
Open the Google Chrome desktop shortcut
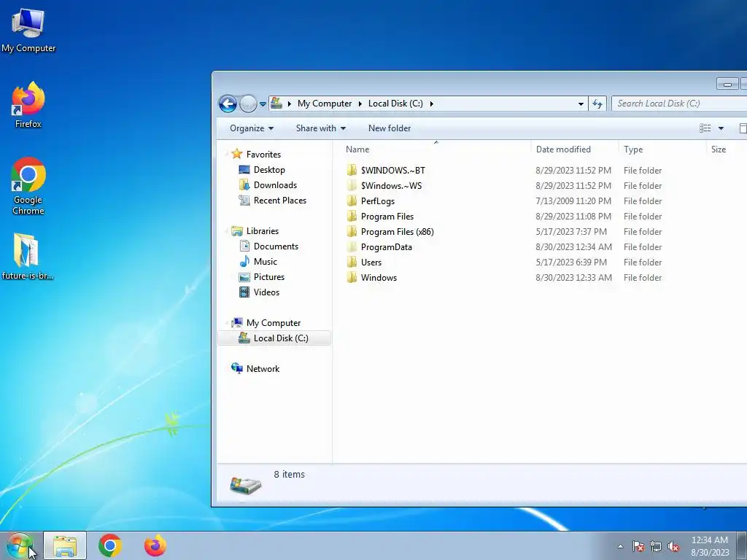[x=28, y=186]
